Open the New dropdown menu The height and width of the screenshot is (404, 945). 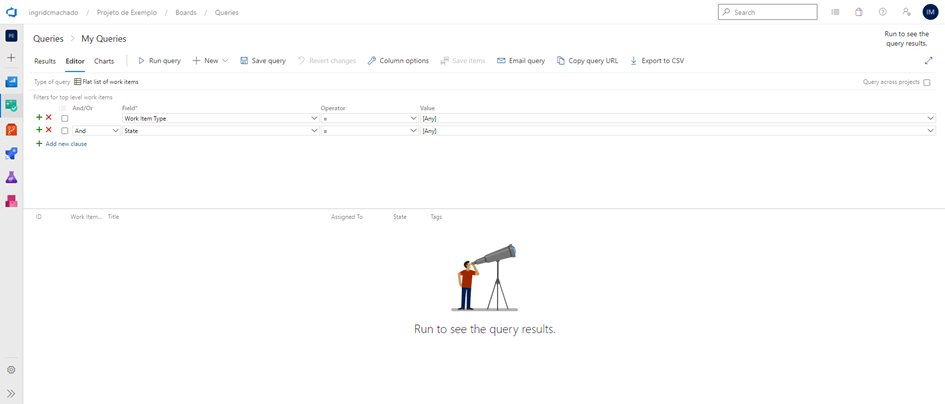(210, 60)
